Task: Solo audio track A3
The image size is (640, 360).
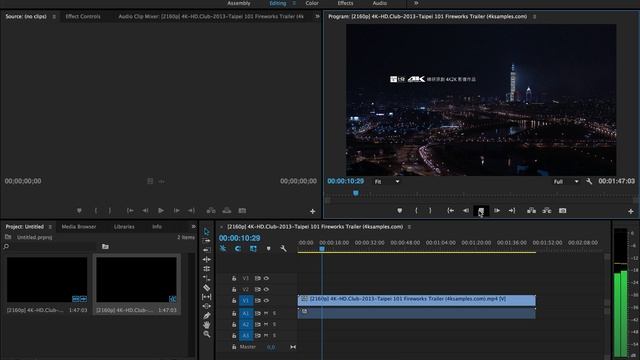Action: [x=274, y=335]
